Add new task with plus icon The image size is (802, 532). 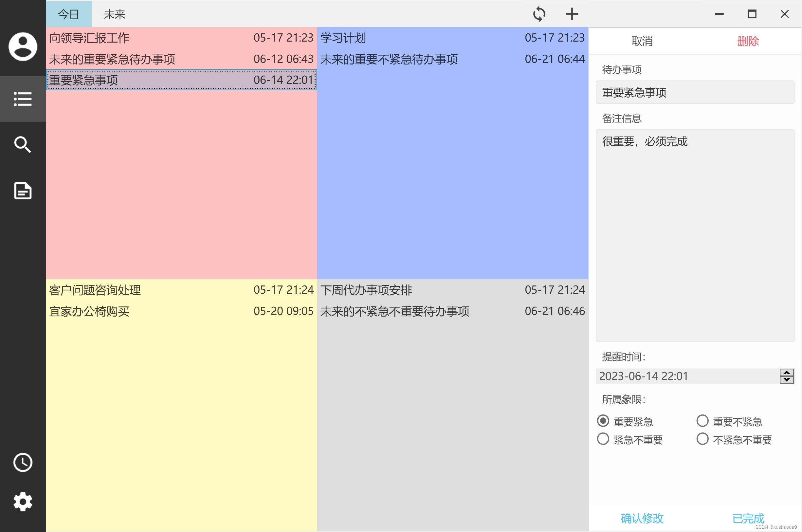pos(572,14)
